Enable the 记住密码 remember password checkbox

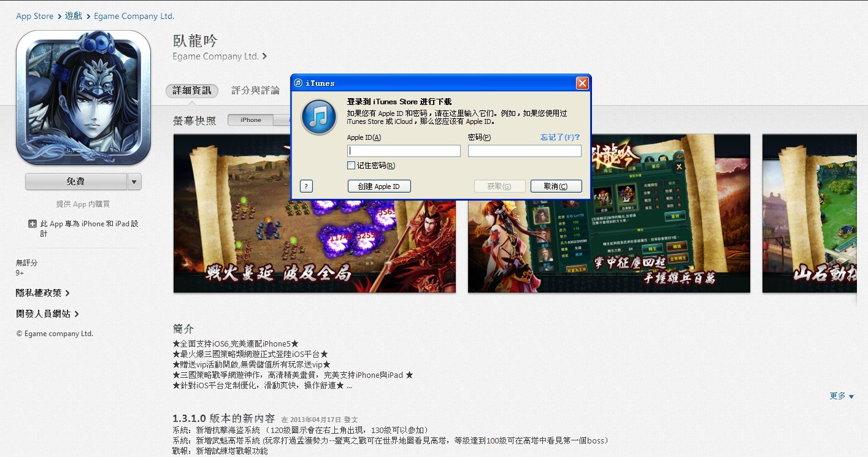tap(351, 166)
